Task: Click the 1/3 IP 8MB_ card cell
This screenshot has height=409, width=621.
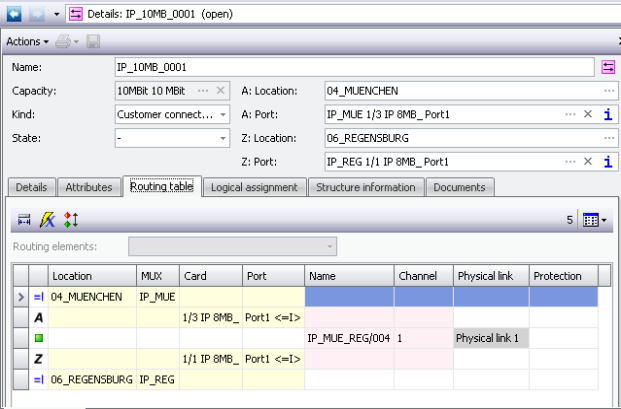Action: point(211,318)
